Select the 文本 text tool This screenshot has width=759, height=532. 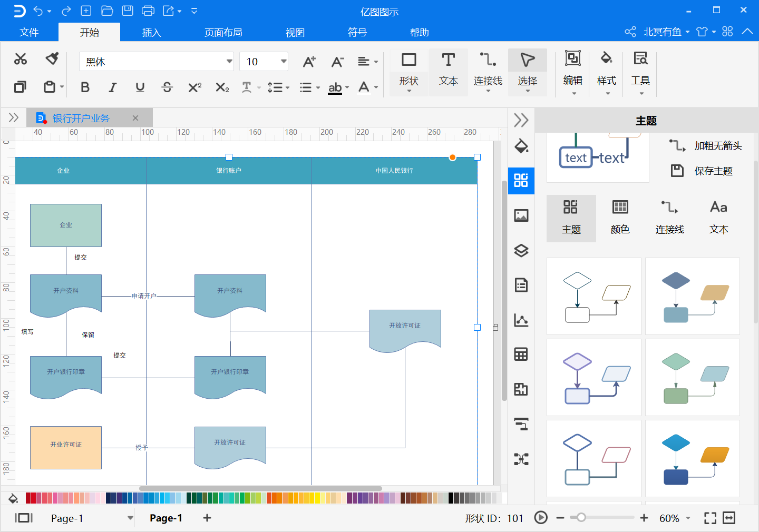449,72
